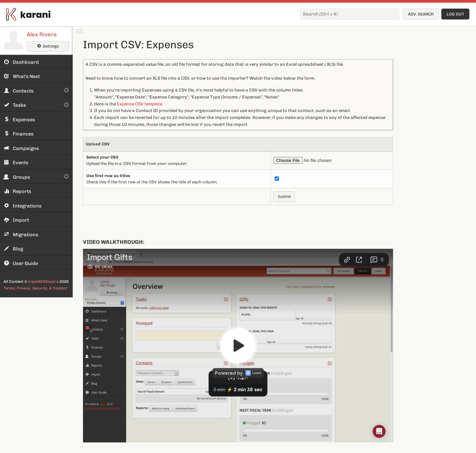Click the Settings button under Alex Rivera
The height and width of the screenshot is (453, 476).
(48, 46)
